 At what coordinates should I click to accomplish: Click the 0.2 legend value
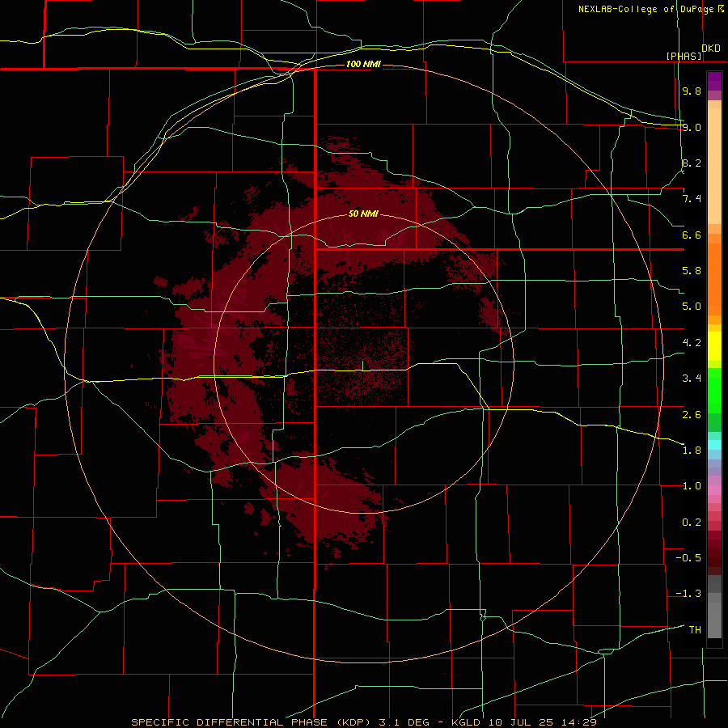[692, 523]
